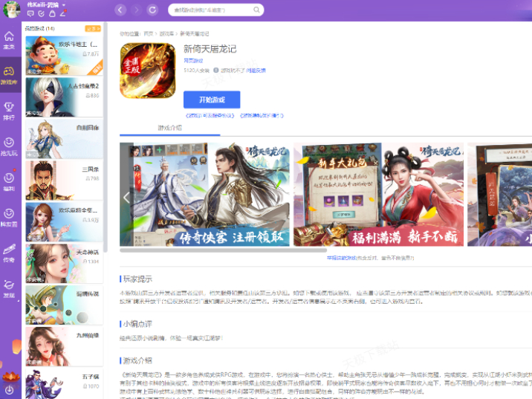The width and height of the screenshot is (532, 399).
Task: Open the game license service agreement link
Action: [x=210, y=116]
